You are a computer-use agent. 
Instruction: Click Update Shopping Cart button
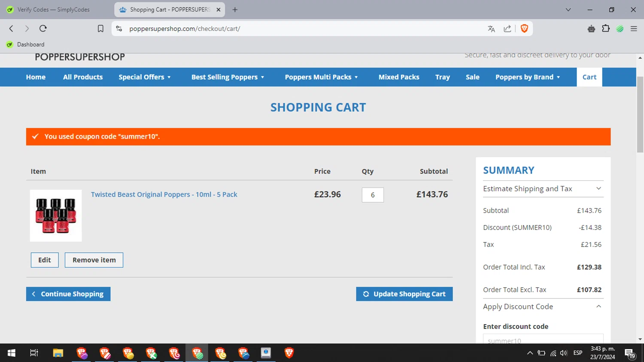point(404,294)
